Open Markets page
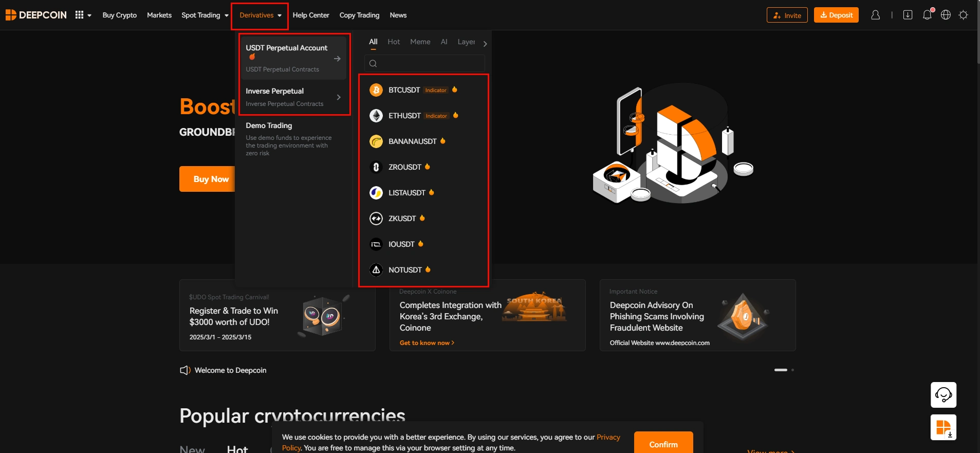This screenshot has height=453, width=980. [x=159, y=15]
